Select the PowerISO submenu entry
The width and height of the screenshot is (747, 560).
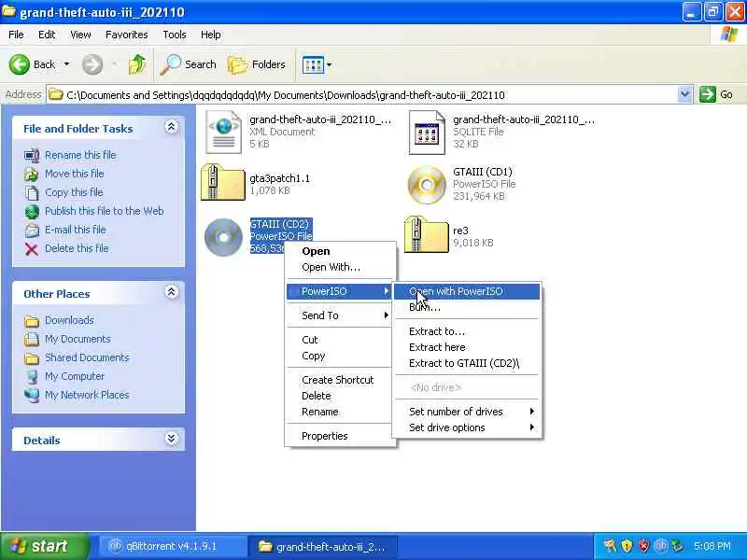341,291
